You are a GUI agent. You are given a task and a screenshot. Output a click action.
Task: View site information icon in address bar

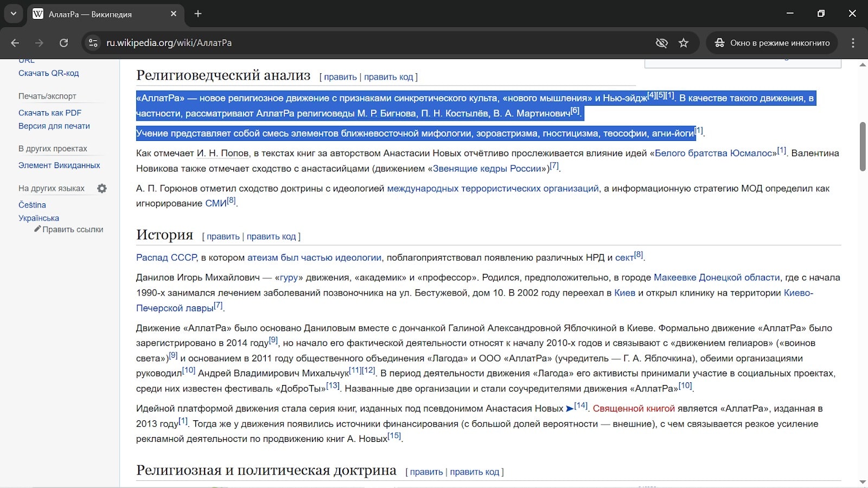coord(93,43)
